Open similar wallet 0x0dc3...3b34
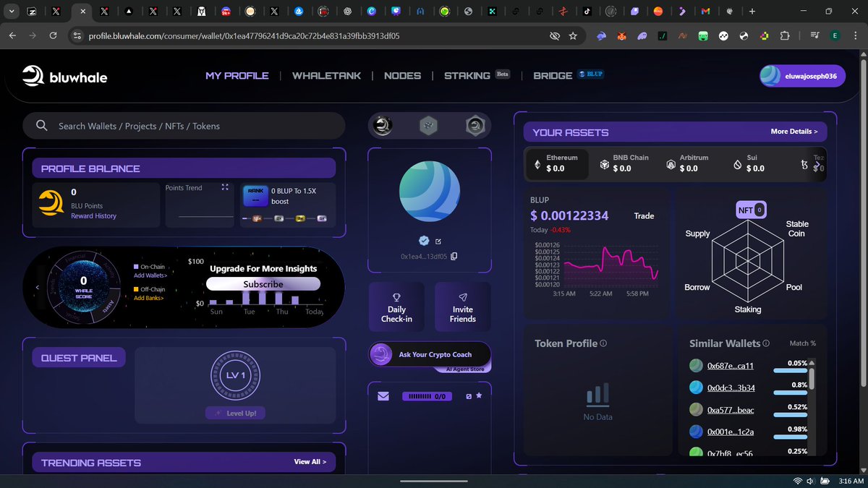The height and width of the screenshot is (488, 868). tap(731, 388)
